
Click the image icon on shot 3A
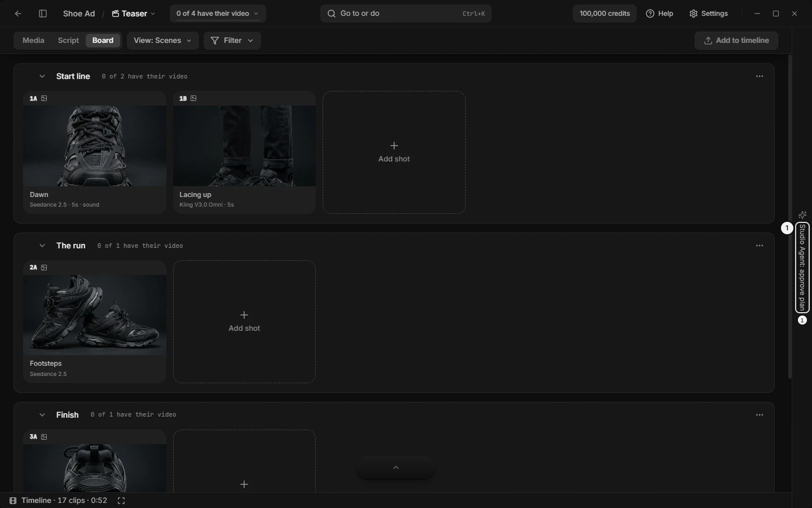(x=44, y=437)
